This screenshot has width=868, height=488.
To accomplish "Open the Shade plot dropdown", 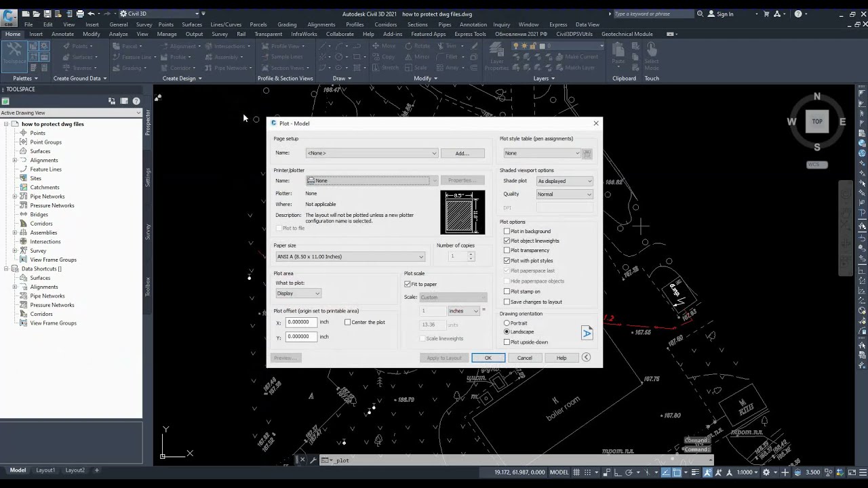I will 564,181.
